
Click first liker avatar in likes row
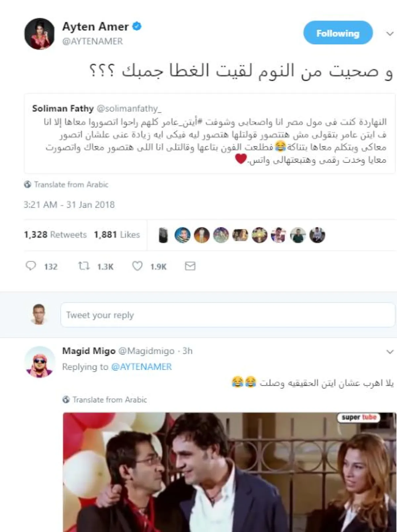(163, 235)
